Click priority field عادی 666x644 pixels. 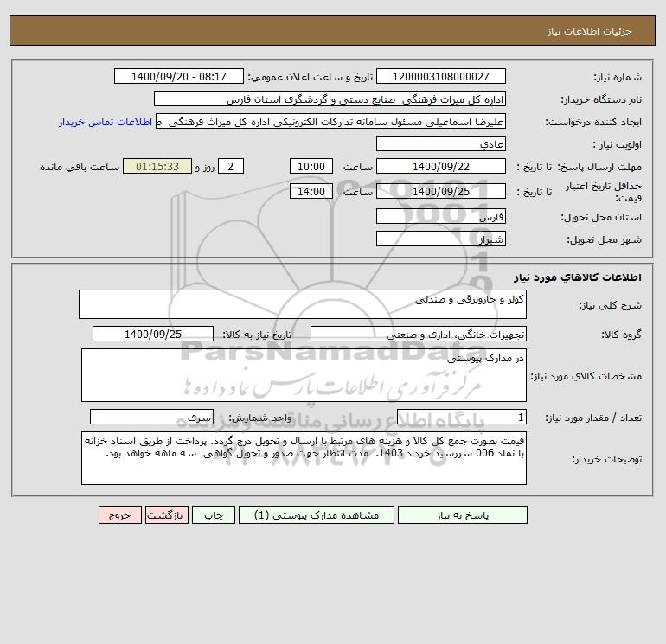coord(441,143)
